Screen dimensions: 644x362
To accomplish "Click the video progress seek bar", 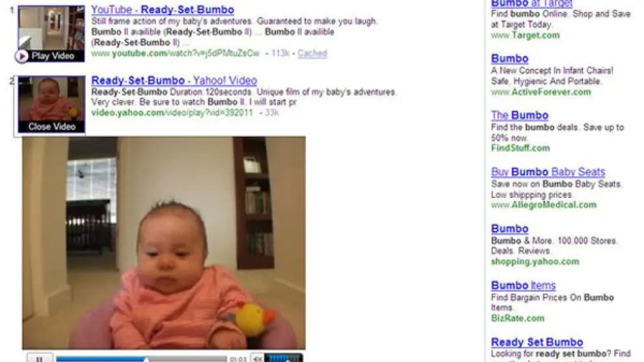I will pos(141,359).
